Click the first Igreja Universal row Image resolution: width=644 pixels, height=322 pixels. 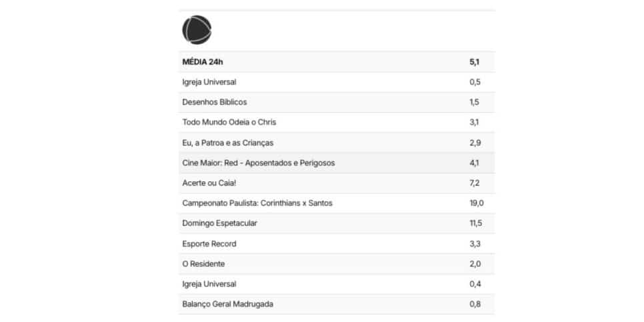(337, 82)
